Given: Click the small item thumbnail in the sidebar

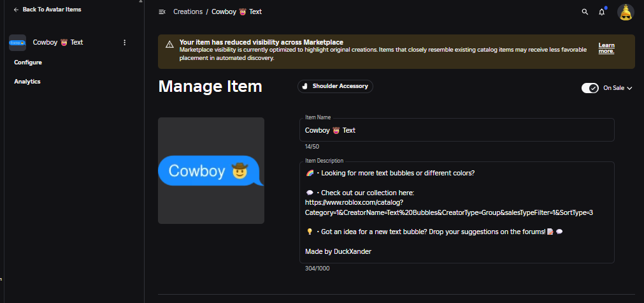Looking at the screenshot, I should click(x=17, y=43).
